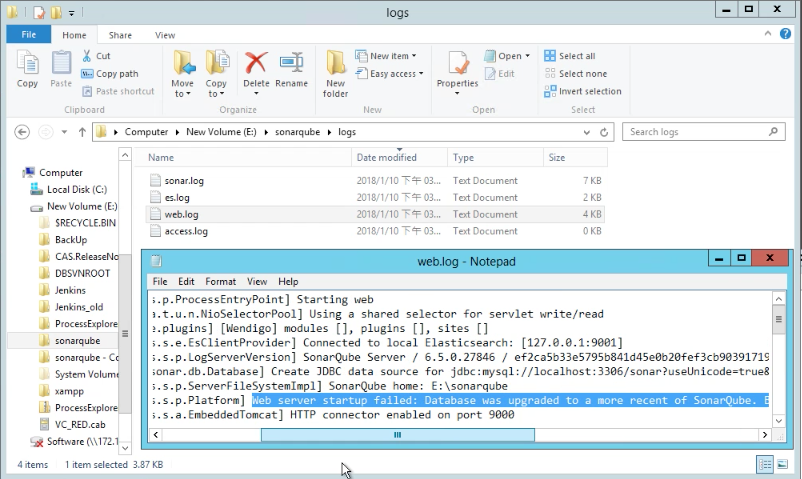This screenshot has height=479, width=802.
Task: Open the Delete options dropdown arrow
Action: click(x=256, y=94)
